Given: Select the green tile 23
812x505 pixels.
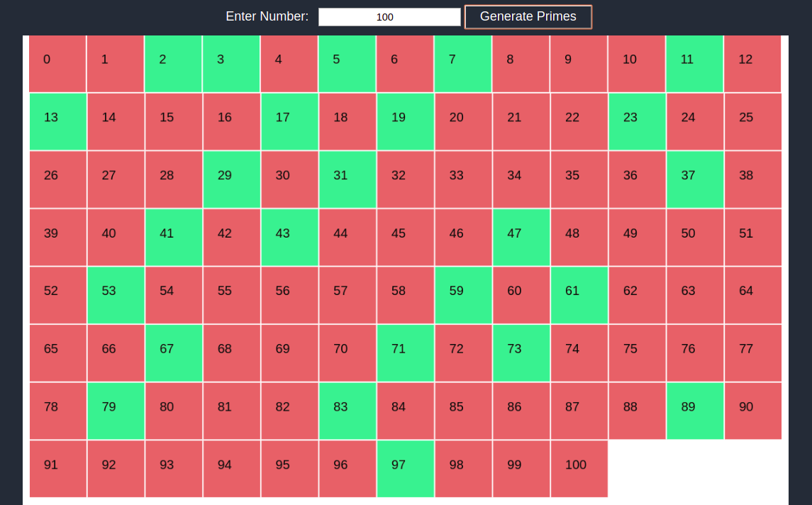Looking at the screenshot, I should [x=637, y=121].
